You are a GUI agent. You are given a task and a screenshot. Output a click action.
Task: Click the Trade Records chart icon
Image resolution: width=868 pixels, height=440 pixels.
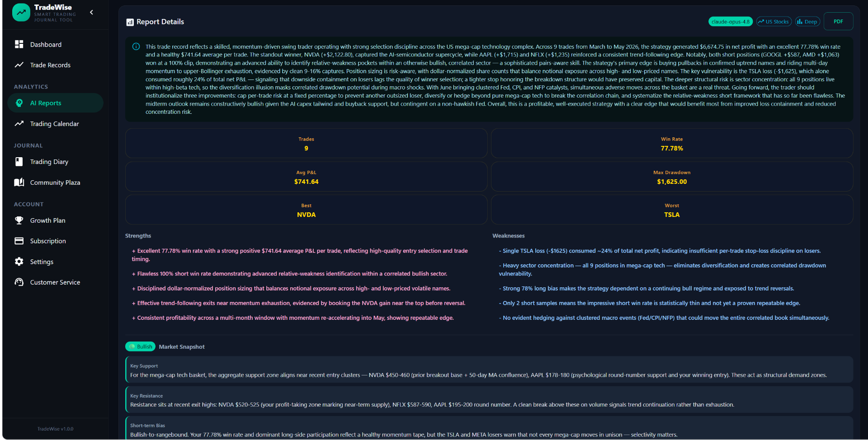click(x=19, y=65)
